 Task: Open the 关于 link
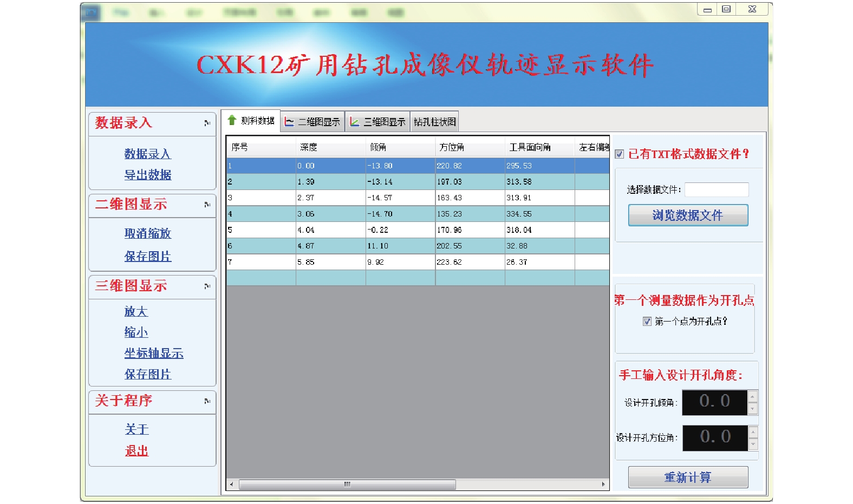(x=136, y=429)
